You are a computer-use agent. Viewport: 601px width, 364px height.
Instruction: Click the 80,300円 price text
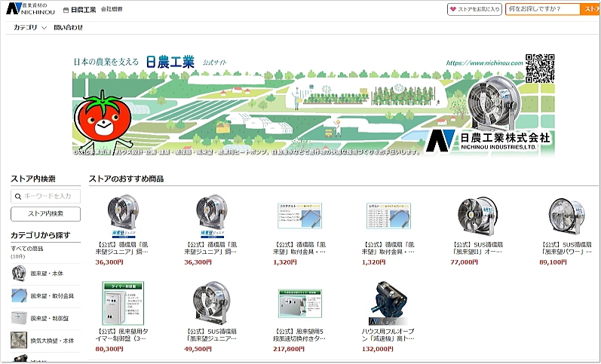click(x=109, y=349)
